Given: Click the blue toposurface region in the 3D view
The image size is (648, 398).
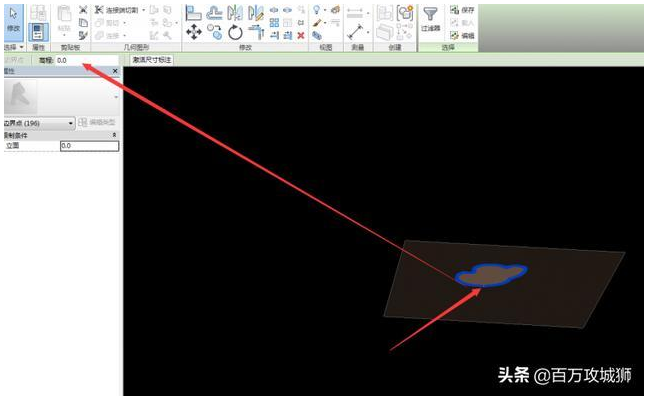Looking at the screenshot, I should point(491,276).
